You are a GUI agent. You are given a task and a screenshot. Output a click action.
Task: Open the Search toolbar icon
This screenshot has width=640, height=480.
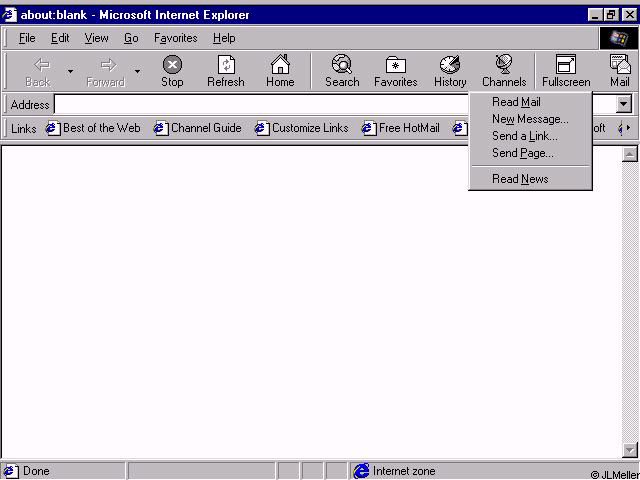click(342, 64)
